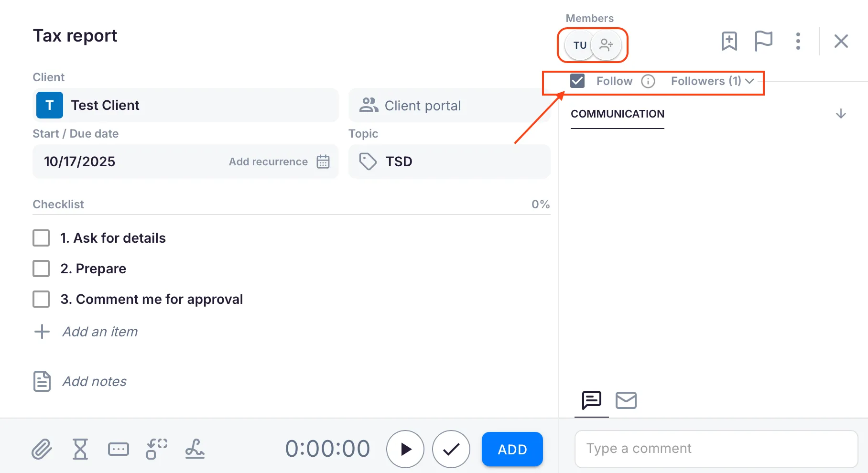Uncheck the Follow checkbox
Image resolution: width=868 pixels, height=473 pixels.
577,81
